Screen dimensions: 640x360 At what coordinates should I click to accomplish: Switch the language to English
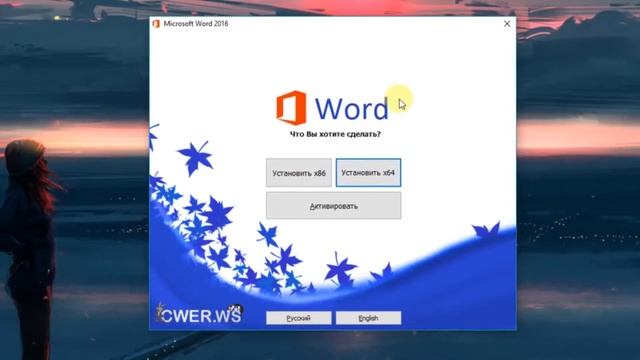coord(368,318)
